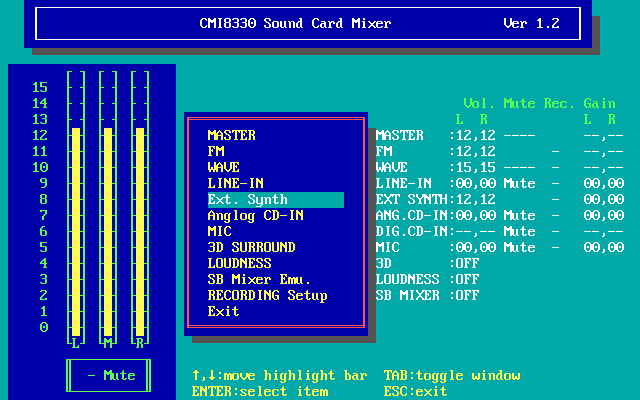
Task: Click the left channel L volume slider
Action: (x=75, y=230)
